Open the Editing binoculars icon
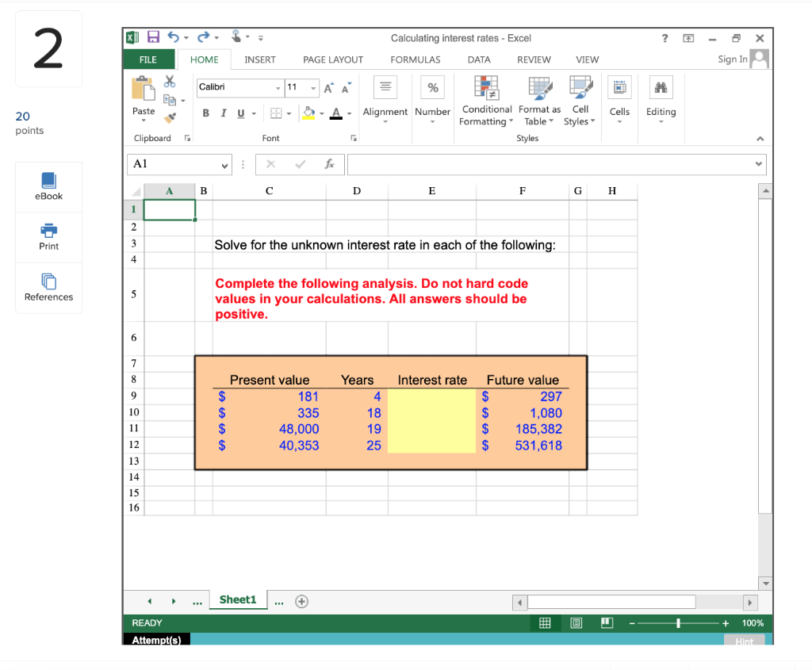 point(661,87)
